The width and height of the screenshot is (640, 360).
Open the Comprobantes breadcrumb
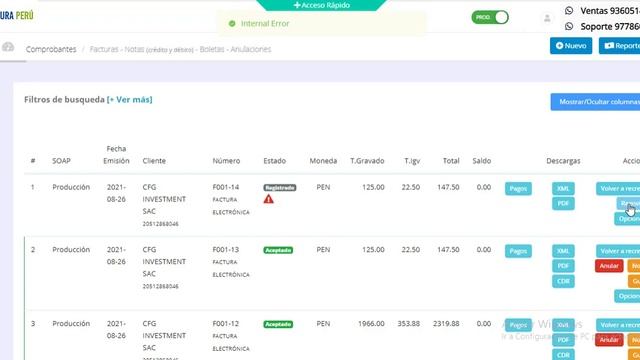point(51,49)
